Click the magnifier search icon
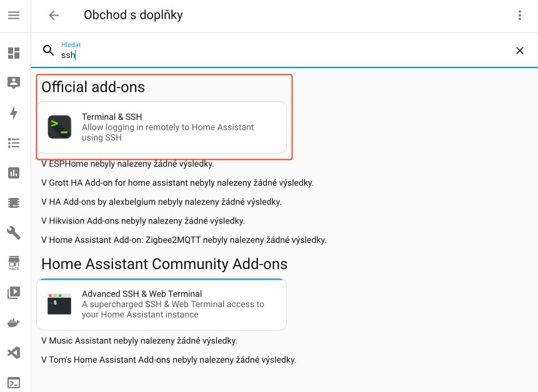 coord(49,51)
